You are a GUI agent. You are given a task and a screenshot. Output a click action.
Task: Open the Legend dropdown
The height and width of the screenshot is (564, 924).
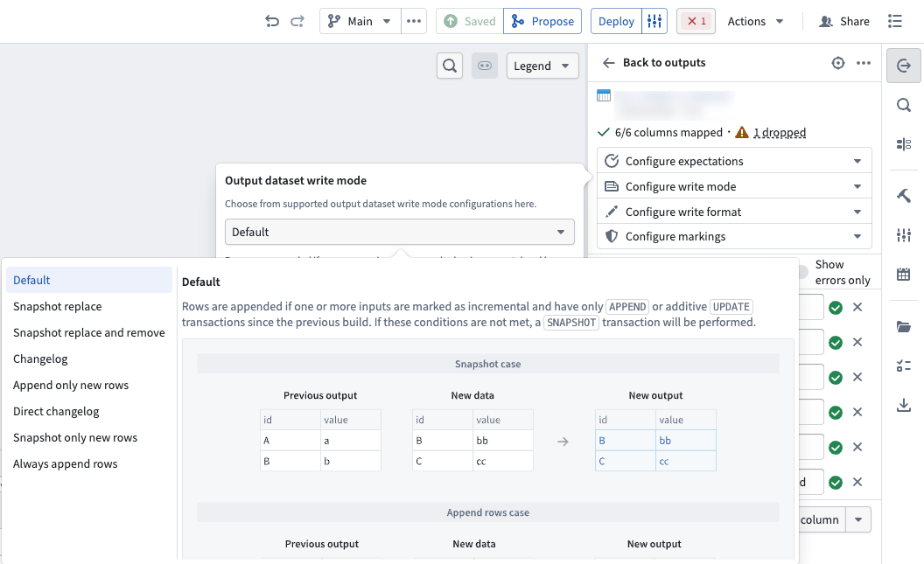pyautogui.click(x=542, y=66)
